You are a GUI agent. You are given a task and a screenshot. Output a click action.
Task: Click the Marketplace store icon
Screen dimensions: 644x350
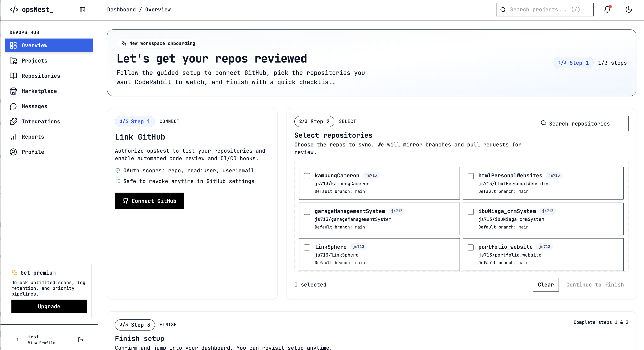13,91
